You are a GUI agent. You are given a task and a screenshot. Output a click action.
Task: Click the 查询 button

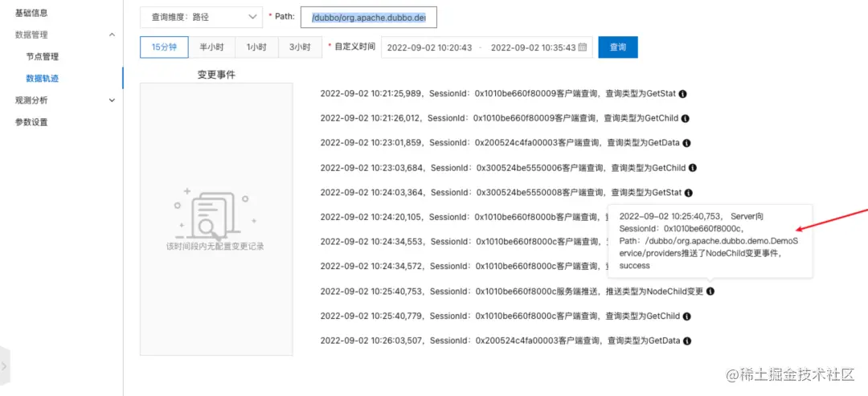(618, 47)
